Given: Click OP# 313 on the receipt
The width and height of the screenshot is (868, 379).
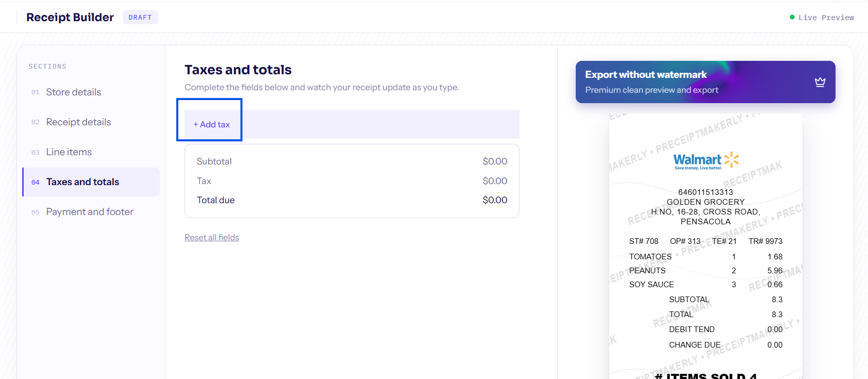Looking at the screenshot, I should click(x=685, y=241).
